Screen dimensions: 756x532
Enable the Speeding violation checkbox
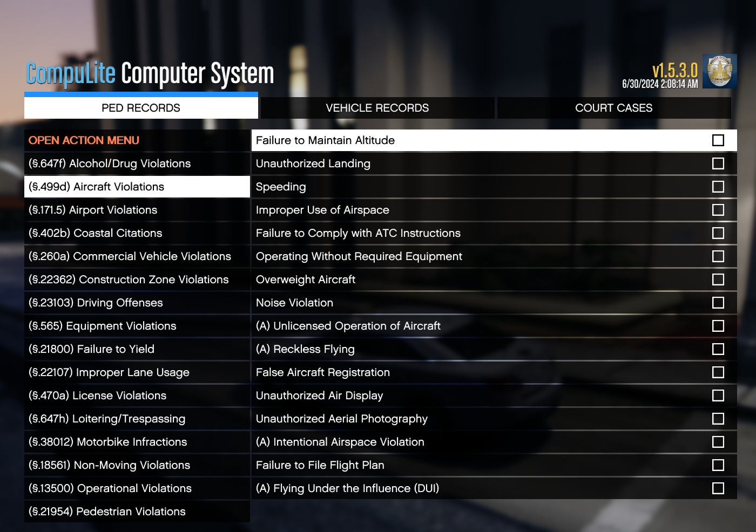(718, 187)
